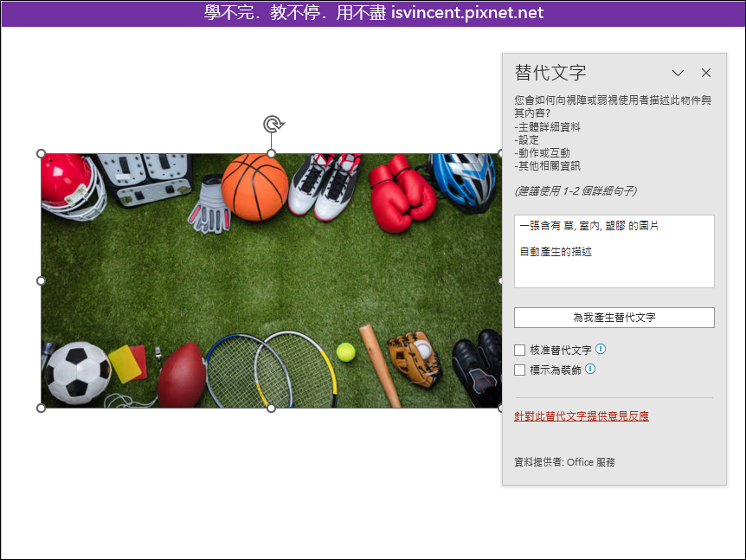Select the sports equipment picture
The height and width of the screenshot is (560, 746).
pyautogui.click(x=271, y=280)
